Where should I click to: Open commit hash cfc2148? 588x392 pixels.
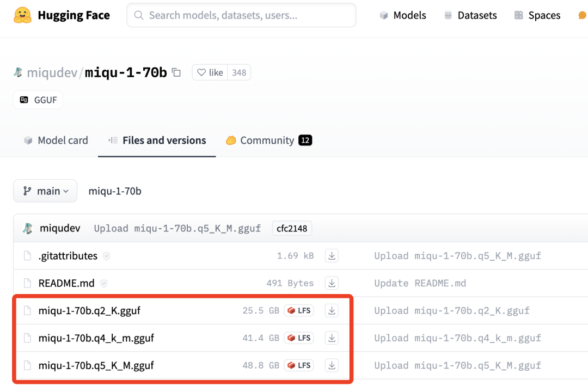point(292,229)
